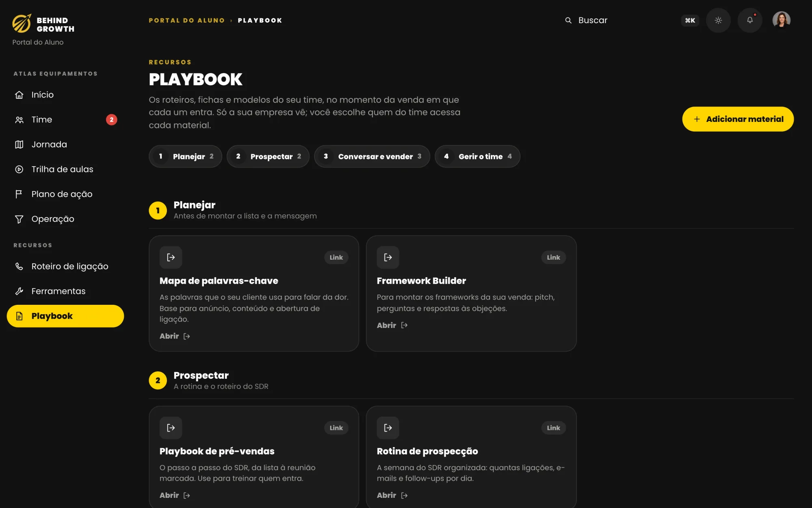The width and height of the screenshot is (812, 508).
Task: Open Mapa de palavras-chave via Abrir
Action: point(175,336)
